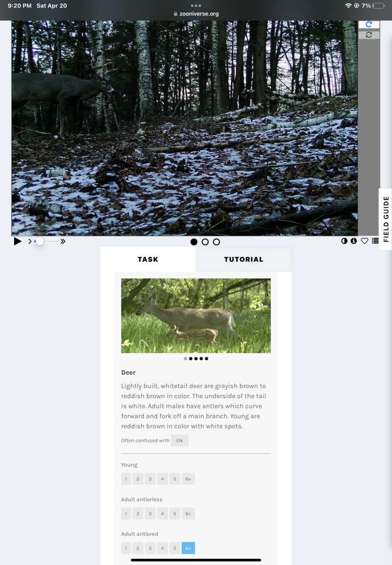Open the subject info icon
Screen dimensions: 392x565
tap(354, 241)
